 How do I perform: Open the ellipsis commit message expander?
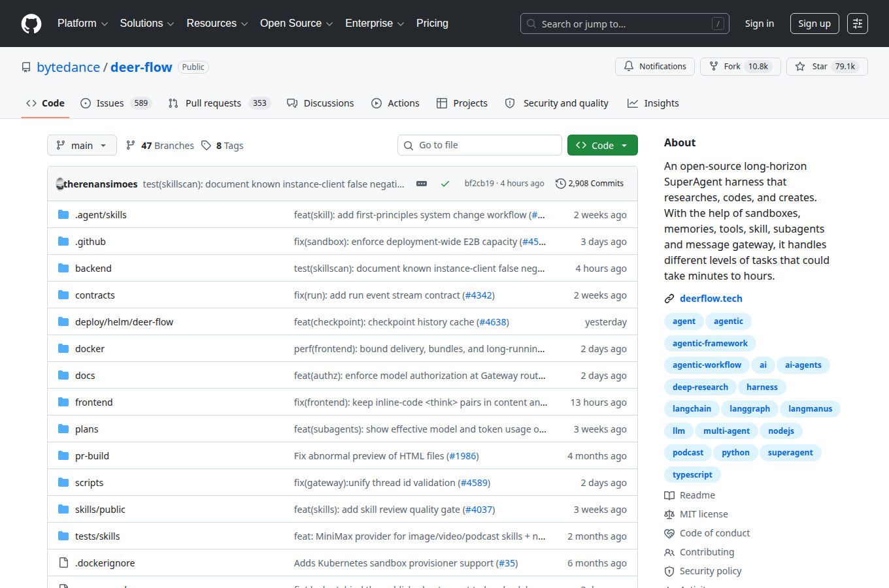[x=422, y=184]
